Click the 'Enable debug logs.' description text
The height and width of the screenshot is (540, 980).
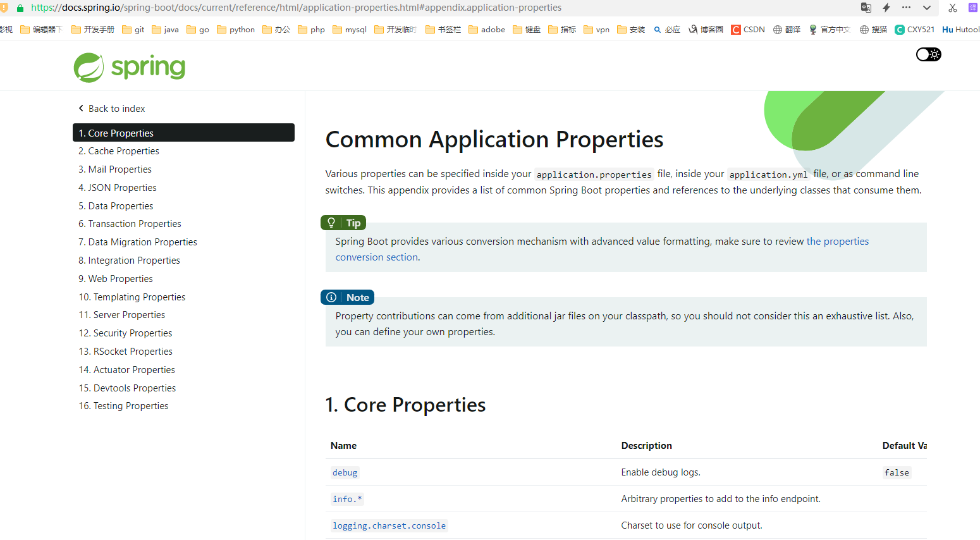pos(661,472)
